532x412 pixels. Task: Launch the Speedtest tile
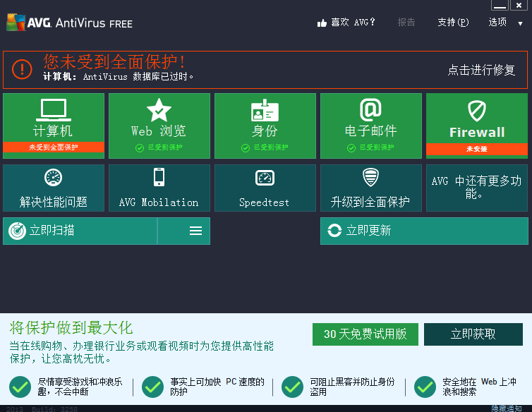(x=265, y=188)
